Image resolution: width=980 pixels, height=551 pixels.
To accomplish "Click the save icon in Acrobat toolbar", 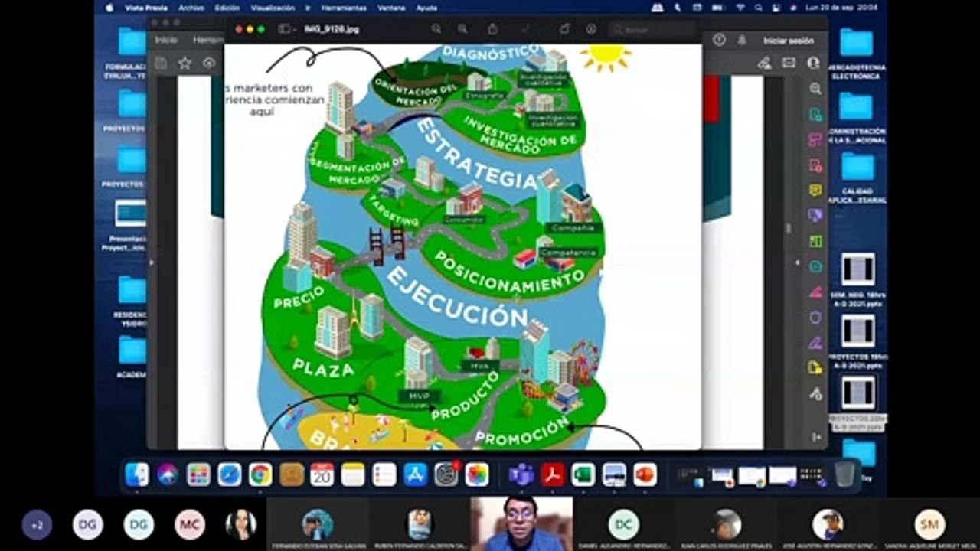I will pos(161,63).
